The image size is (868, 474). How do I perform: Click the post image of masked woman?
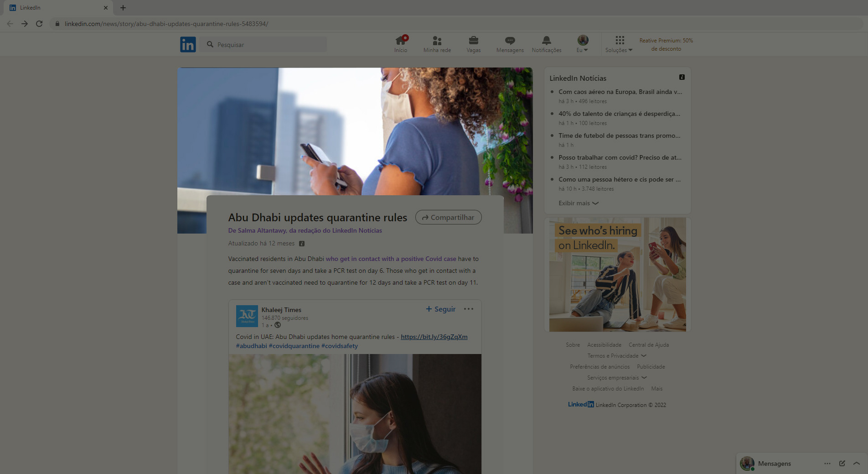(355, 414)
